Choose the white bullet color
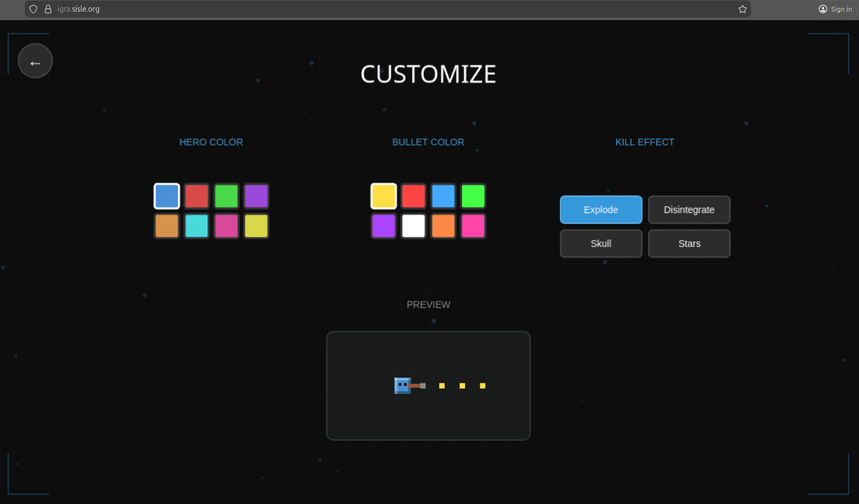The image size is (859, 504). click(x=413, y=226)
